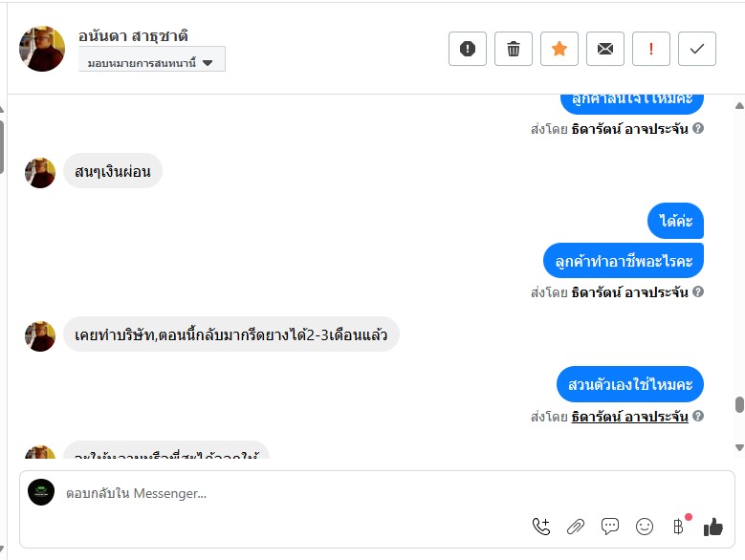
Task: Toggle the red exclamation priority flag
Action: [651, 49]
